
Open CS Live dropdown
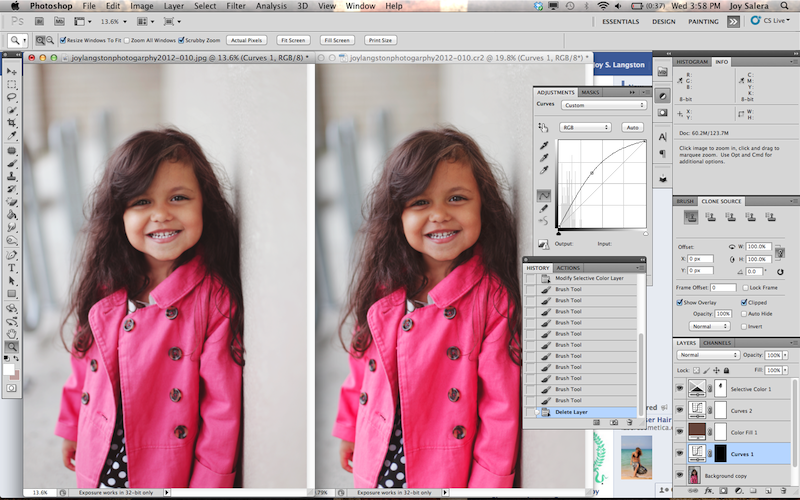(770, 21)
